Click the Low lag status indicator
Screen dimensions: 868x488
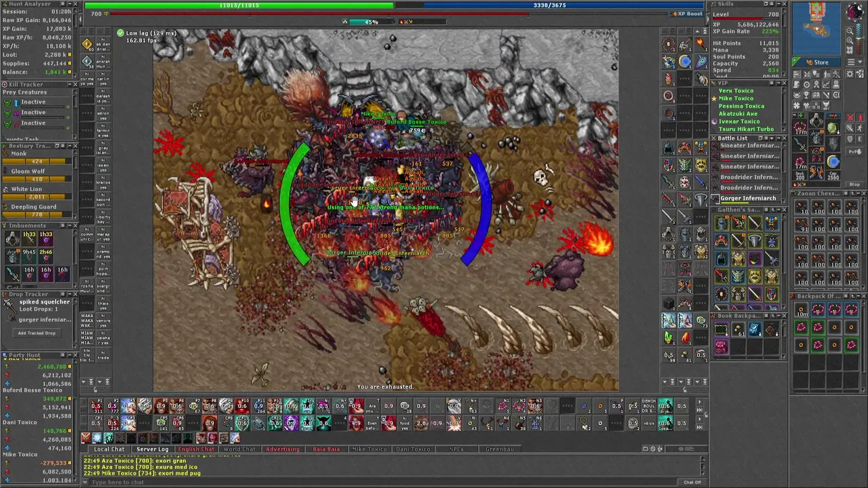146,33
